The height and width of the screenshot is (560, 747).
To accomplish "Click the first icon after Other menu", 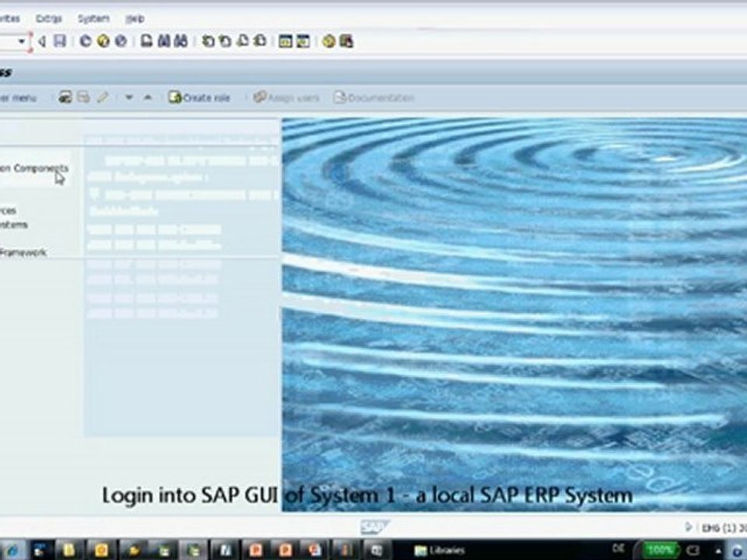I will point(65,98).
